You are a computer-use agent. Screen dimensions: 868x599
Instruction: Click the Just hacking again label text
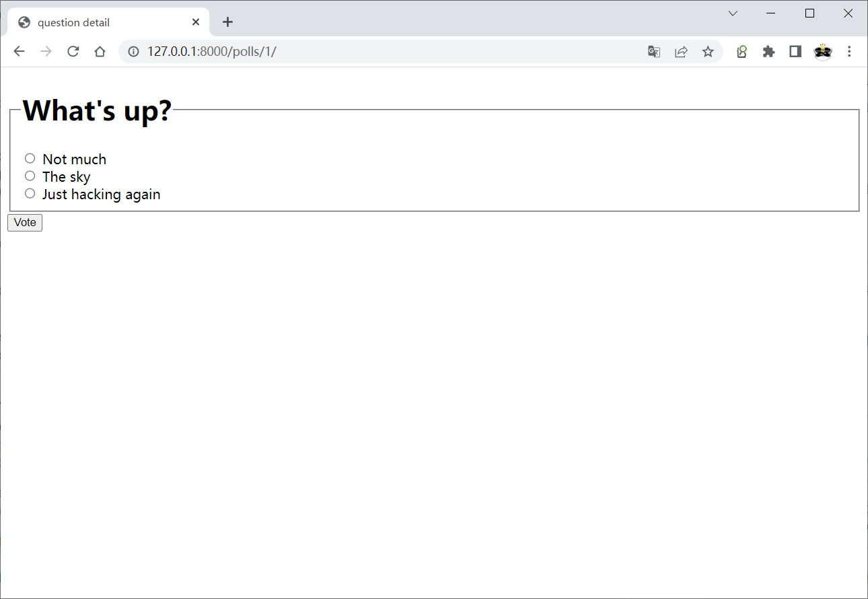(102, 195)
